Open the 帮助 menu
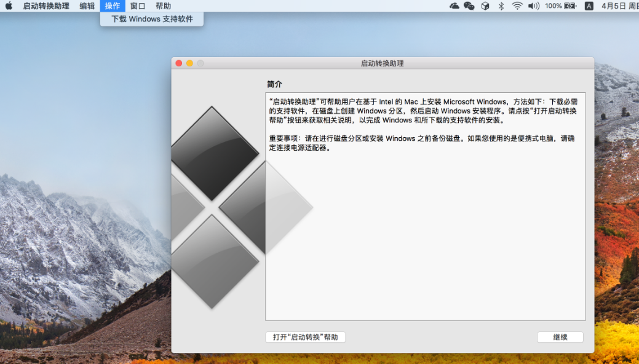This screenshot has width=639, height=364. 163,6
